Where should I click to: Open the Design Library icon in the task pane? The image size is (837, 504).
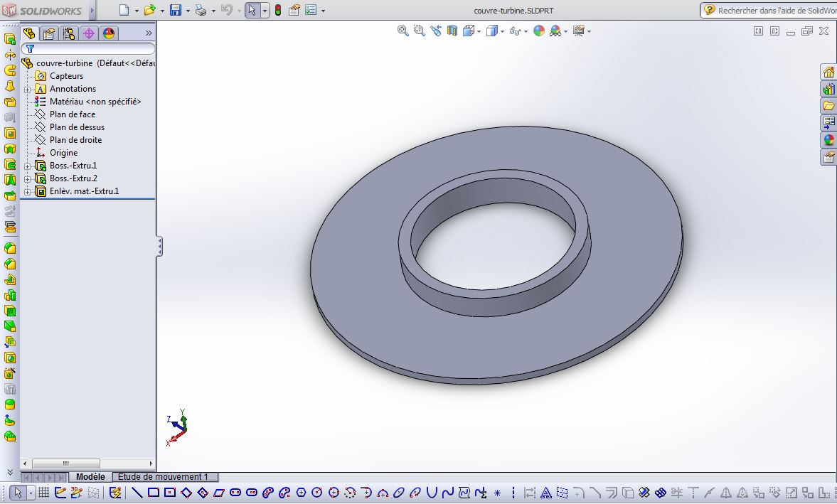click(828, 89)
